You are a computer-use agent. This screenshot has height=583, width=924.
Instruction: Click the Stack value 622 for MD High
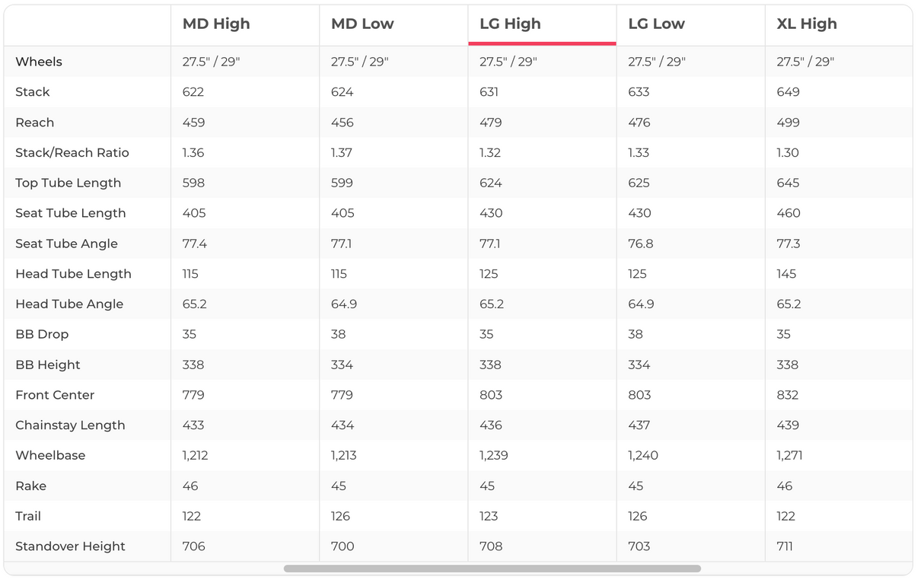(193, 92)
